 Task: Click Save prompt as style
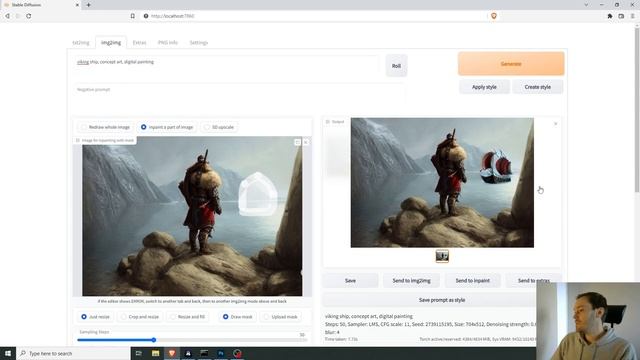[442, 300]
